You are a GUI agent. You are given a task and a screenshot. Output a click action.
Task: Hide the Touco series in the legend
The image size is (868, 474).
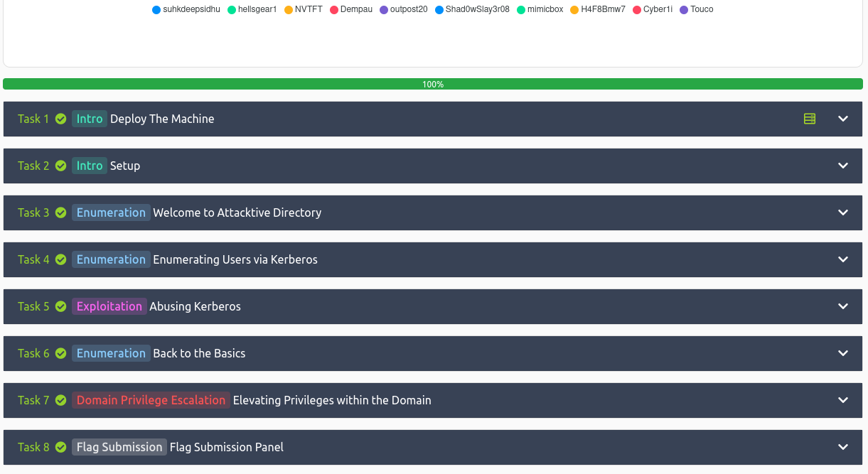(x=697, y=9)
